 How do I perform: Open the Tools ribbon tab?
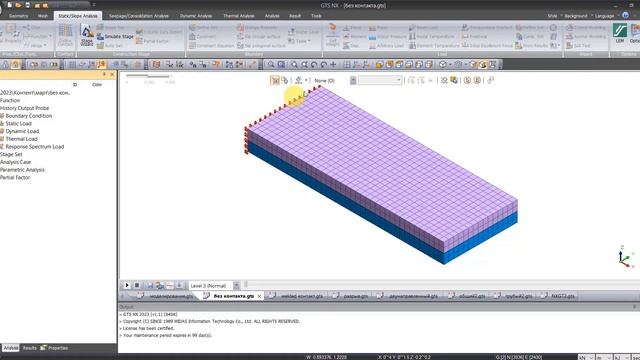pyautogui.click(x=316, y=16)
